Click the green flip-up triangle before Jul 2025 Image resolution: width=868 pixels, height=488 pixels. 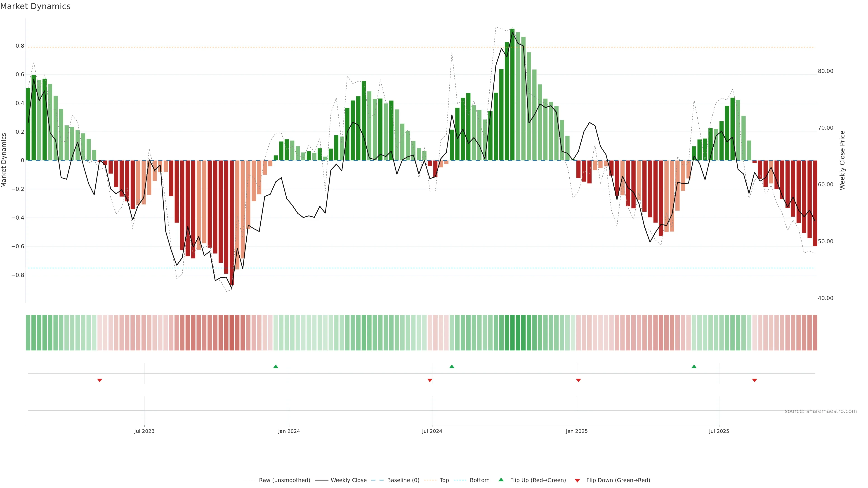(694, 366)
